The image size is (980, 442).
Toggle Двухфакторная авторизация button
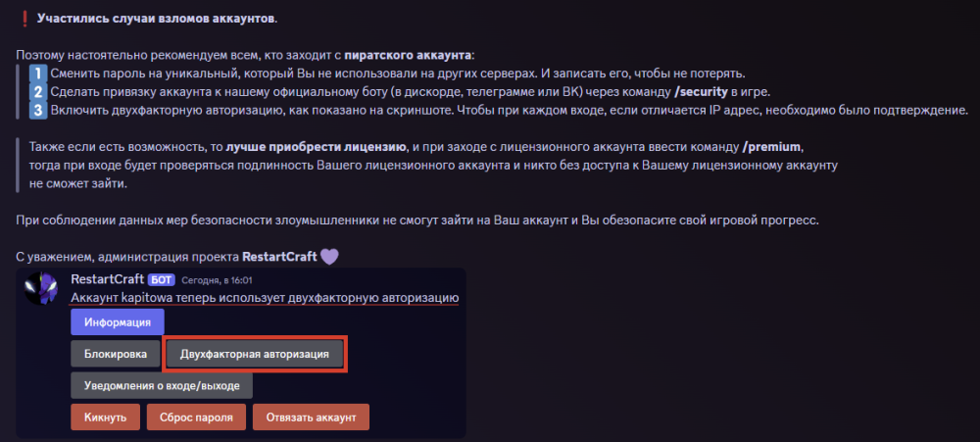pos(255,354)
